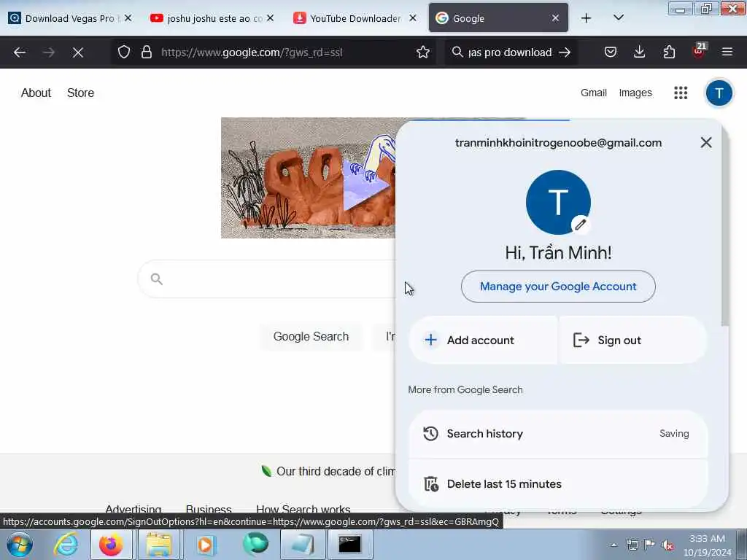Edit profile picture pencil icon
The height and width of the screenshot is (560, 747).
tap(580, 225)
